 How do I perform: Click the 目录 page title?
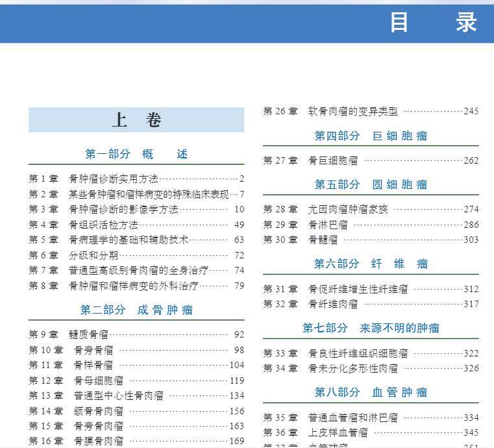click(434, 22)
